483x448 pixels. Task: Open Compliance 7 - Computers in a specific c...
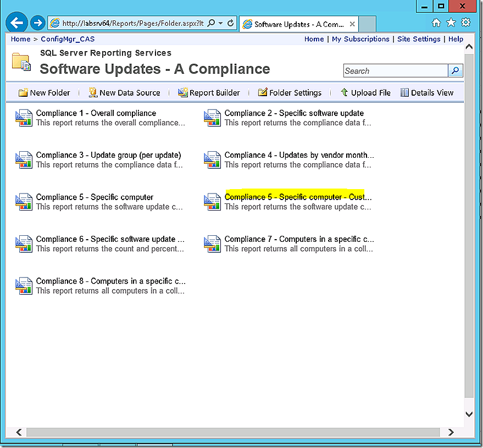click(x=299, y=239)
